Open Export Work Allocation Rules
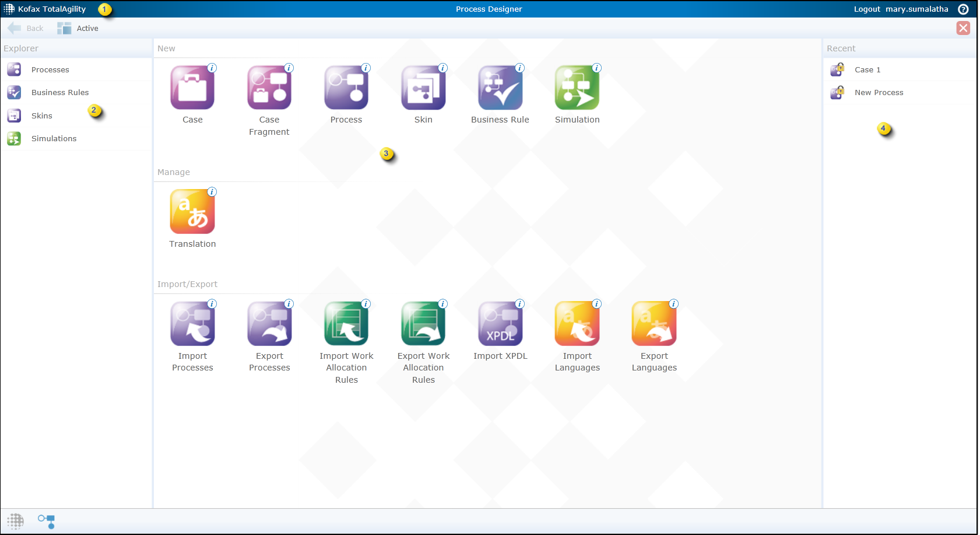The height and width of the screenshot is (535, 980). click(x=423, y=324)
